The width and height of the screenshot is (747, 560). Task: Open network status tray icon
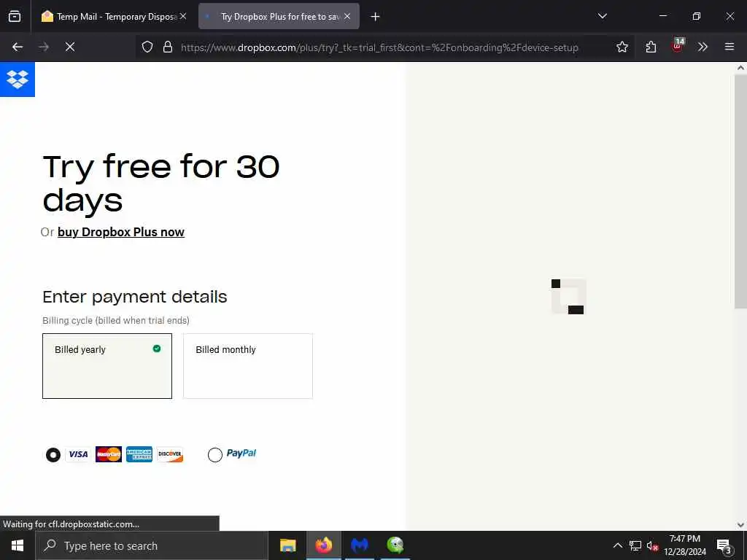click(635, 545)
